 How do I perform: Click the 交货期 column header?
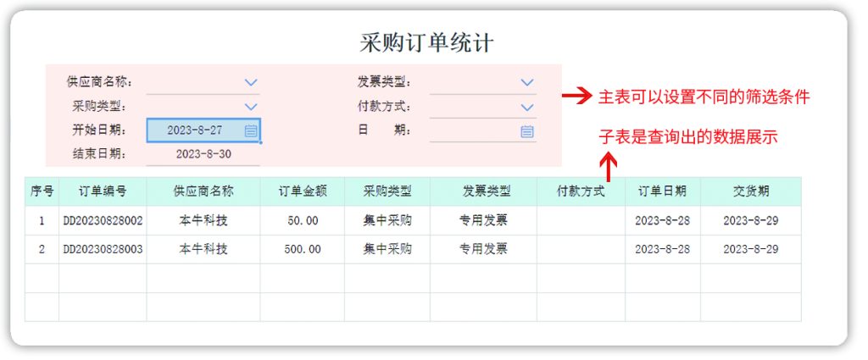click(x=751, y=191)
